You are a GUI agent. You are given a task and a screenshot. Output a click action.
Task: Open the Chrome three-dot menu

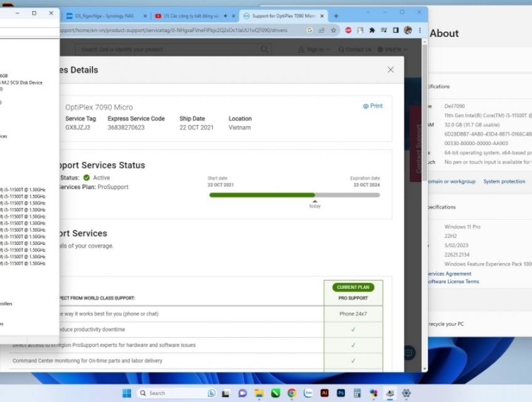420,30
